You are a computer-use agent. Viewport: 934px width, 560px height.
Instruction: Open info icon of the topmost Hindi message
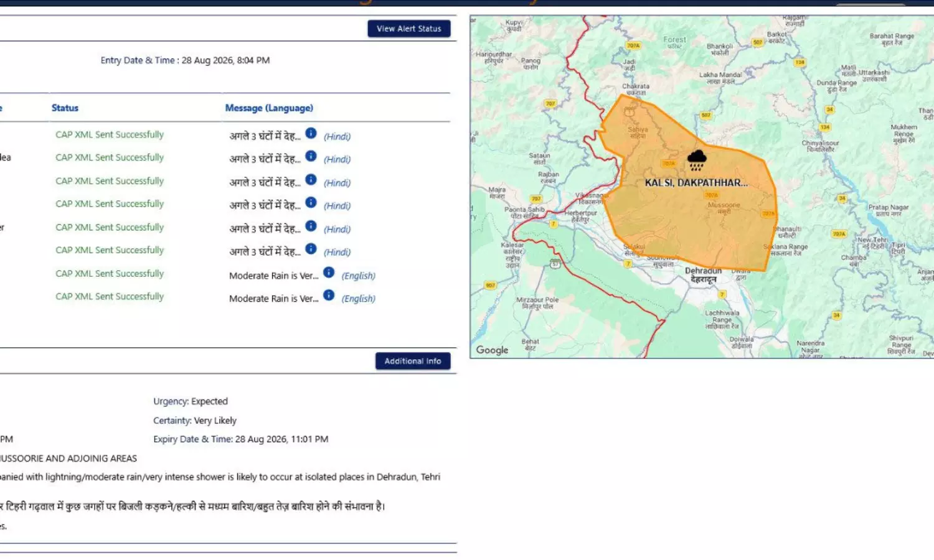click(311, 133)
